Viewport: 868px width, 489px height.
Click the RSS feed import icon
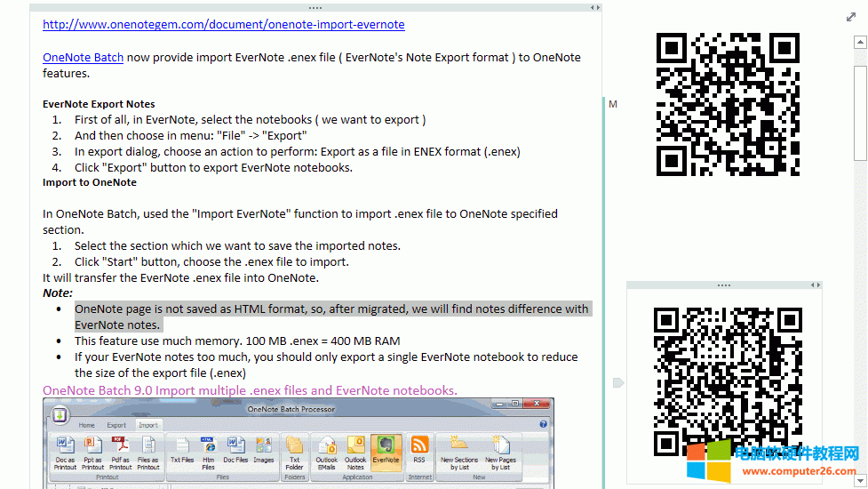point(419,450)
